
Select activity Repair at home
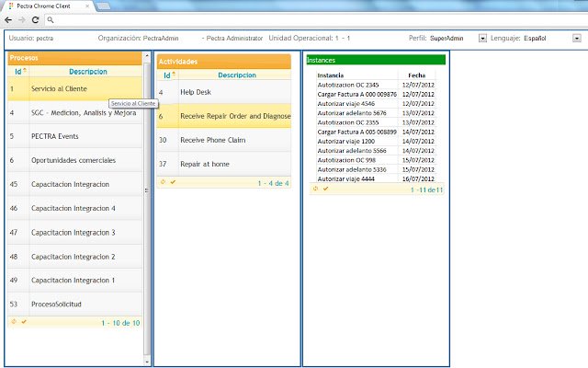pyautogui.click(x=224, y=164)
